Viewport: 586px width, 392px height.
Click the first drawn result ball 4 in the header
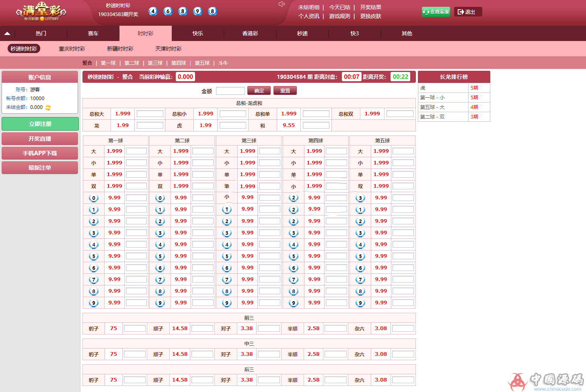[153, 11]
